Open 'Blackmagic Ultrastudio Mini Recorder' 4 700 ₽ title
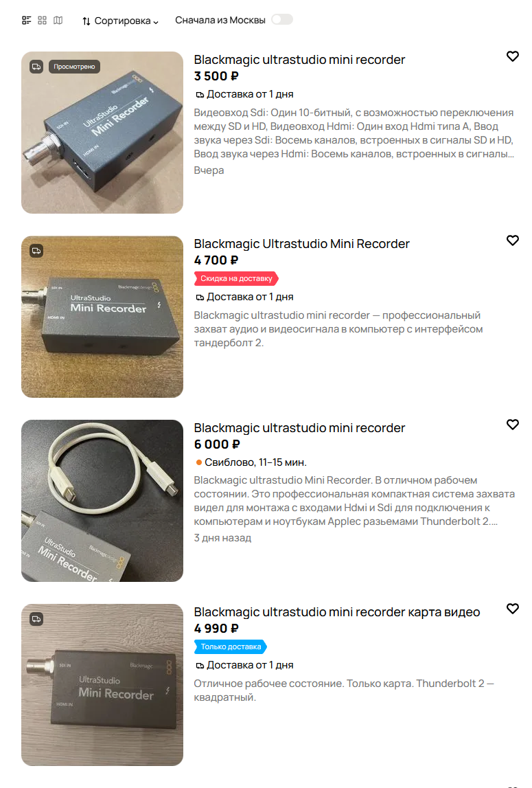The width and height of the screenshot is (532, 788). [x=301, y=244]
